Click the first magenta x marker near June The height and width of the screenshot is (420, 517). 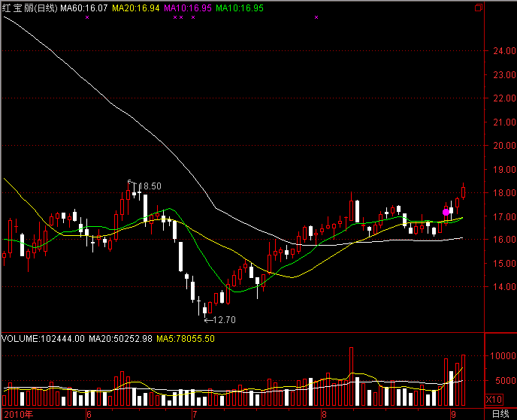point(87,17)
